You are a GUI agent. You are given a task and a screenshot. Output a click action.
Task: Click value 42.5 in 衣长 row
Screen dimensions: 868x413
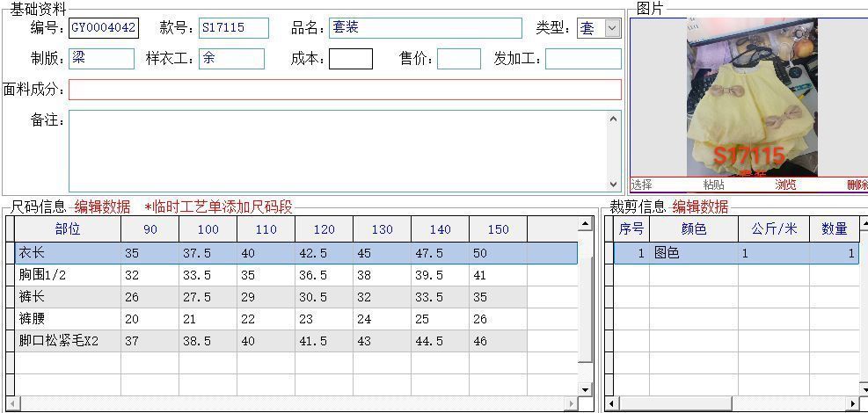[325, 253]
